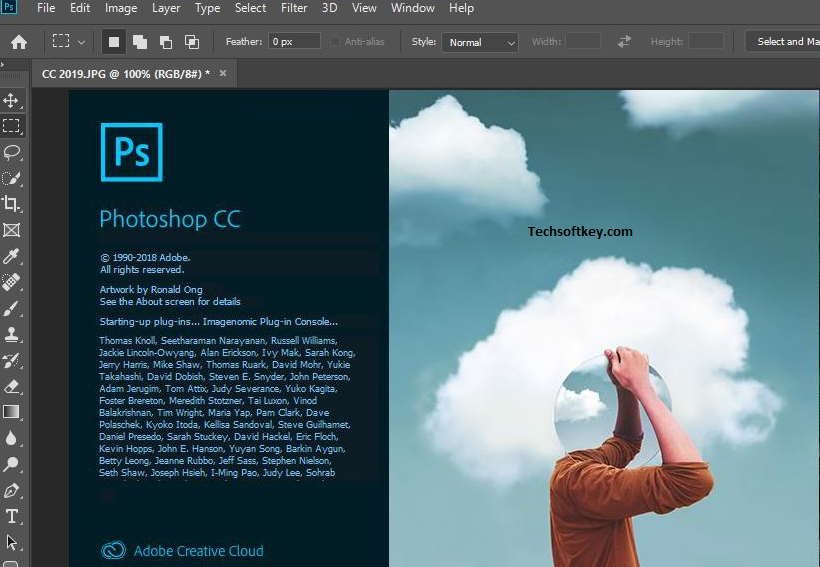The height and width of the screenshot is (567, 820).
Task: Open the Image menu
Action: pyautogui.click(x=121, y=8)
